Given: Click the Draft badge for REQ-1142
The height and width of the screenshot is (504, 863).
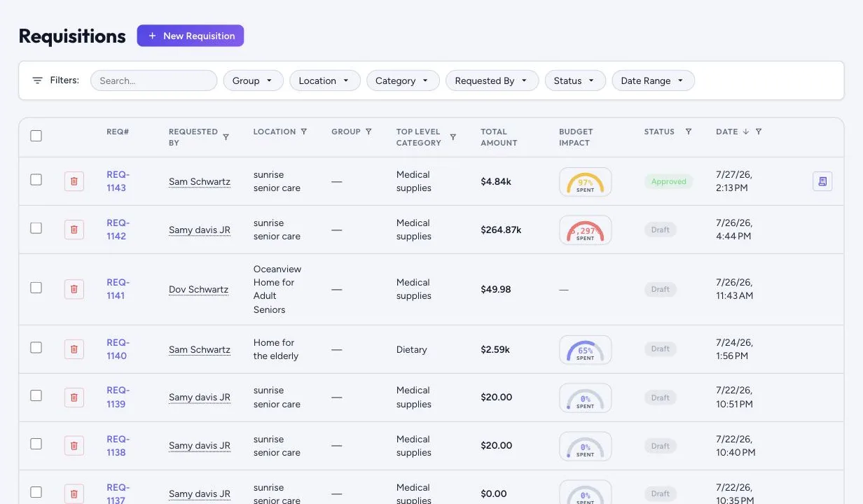Looking at the screenshot, I should (661, 230).
